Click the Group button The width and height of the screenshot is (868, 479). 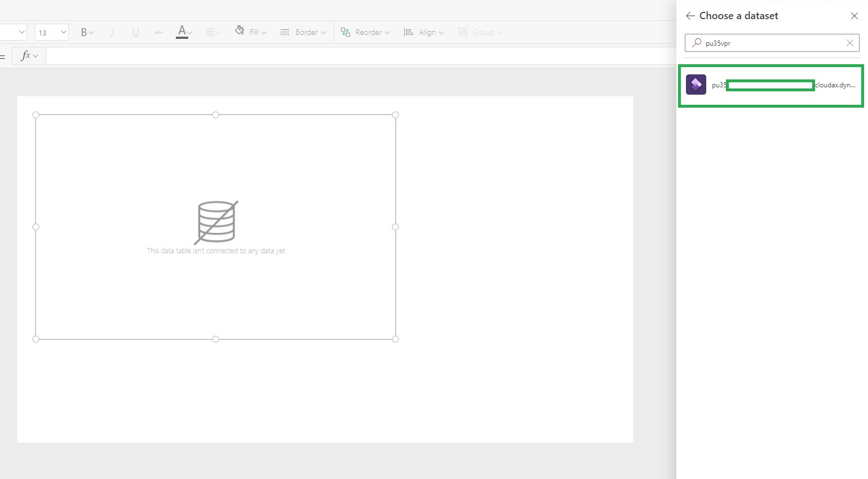(479, 33)
